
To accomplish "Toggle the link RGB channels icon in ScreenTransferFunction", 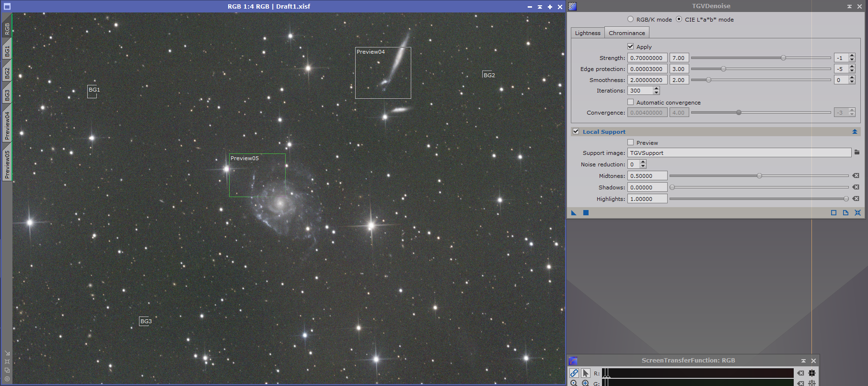I will (574, 373).
